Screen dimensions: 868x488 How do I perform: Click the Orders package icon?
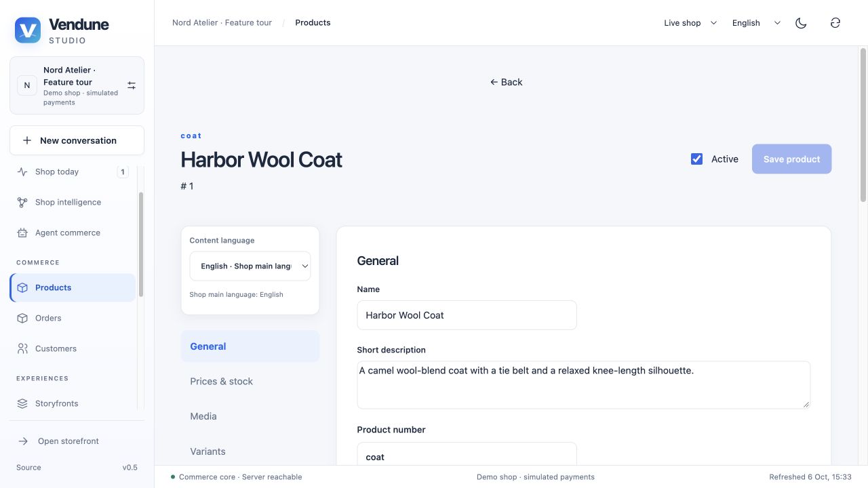point(22,319)
